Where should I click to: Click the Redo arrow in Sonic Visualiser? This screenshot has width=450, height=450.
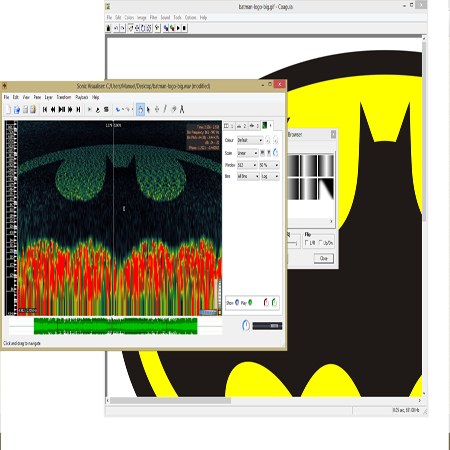pos(128,109)
